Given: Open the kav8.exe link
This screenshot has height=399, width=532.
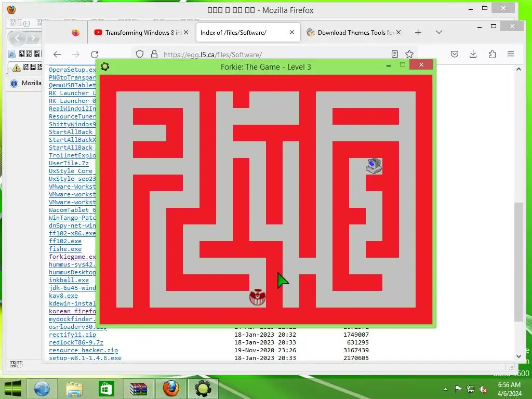Looking at the screenshot, I should [x=63, y=296].
